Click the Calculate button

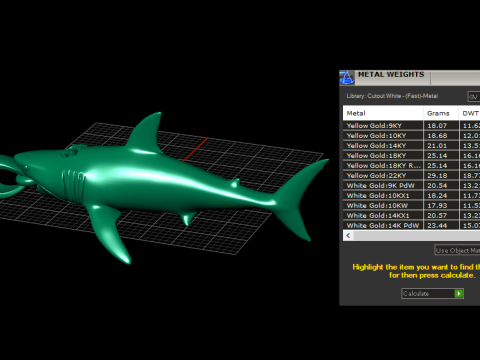[x=432, y=294]
